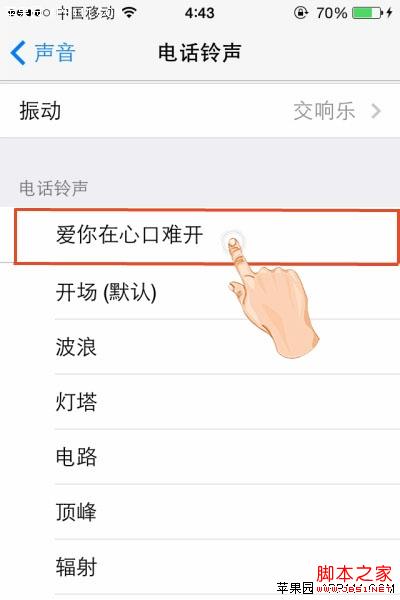
Task: Tap the 电话铃声 page title
Action: [x=200, y=53]
